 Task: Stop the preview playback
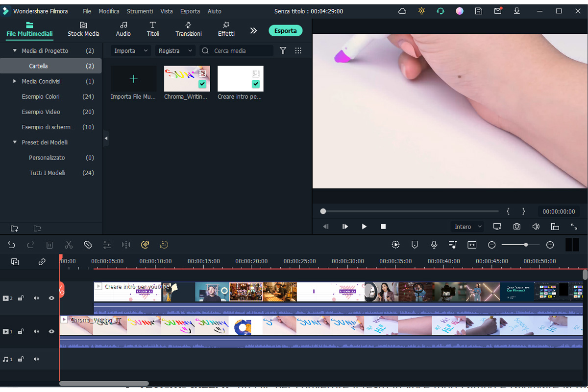(x=383, y=227)
